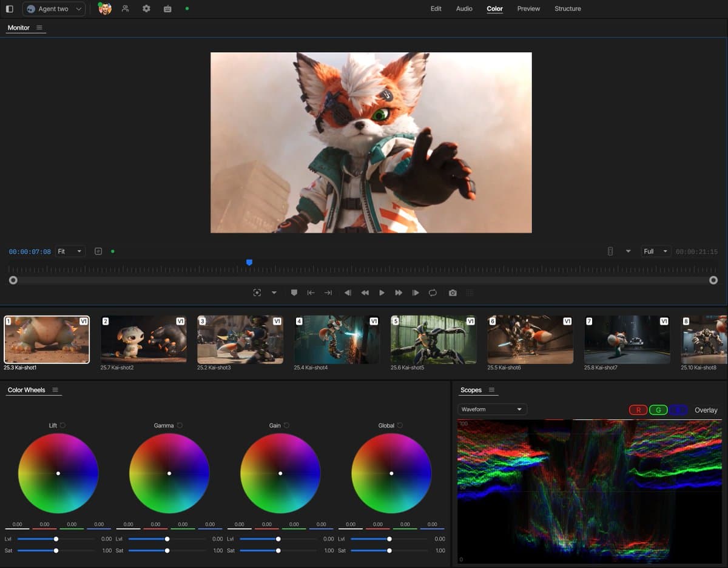Select clip thumbnail 25.10 Kai-shot8

tap(704, 339)
